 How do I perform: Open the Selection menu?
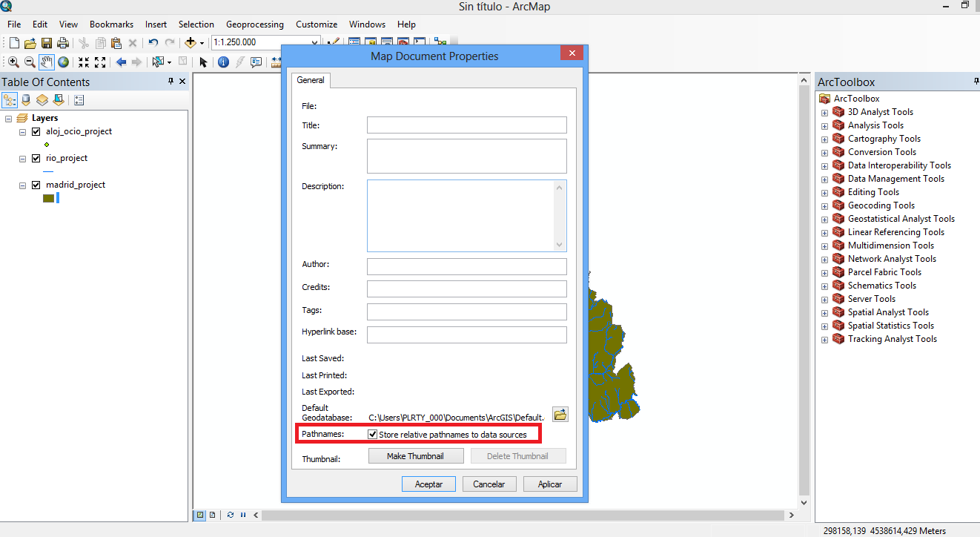point(196,24)
